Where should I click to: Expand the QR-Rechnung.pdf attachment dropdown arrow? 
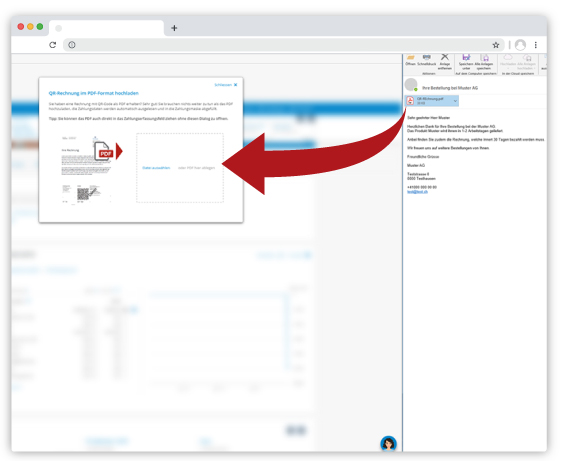tap(455, 101)
